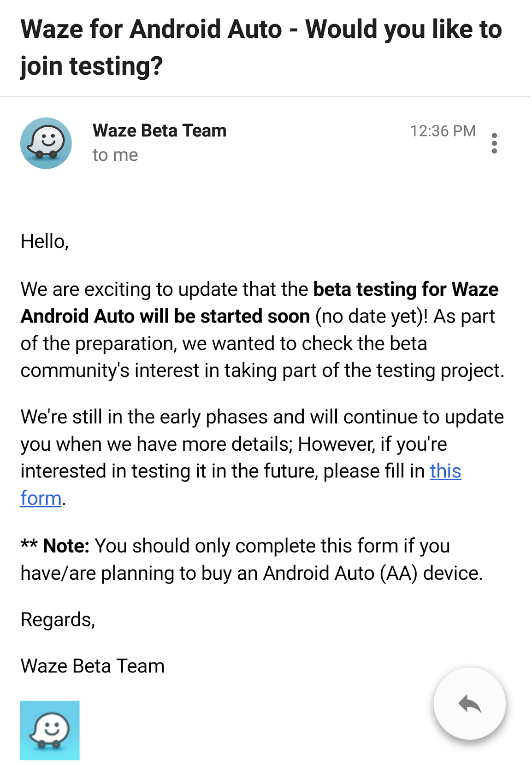Tap the "Android Auto (AA) device" text
This screenshot has width=532, height=765.
pos(372,573)
